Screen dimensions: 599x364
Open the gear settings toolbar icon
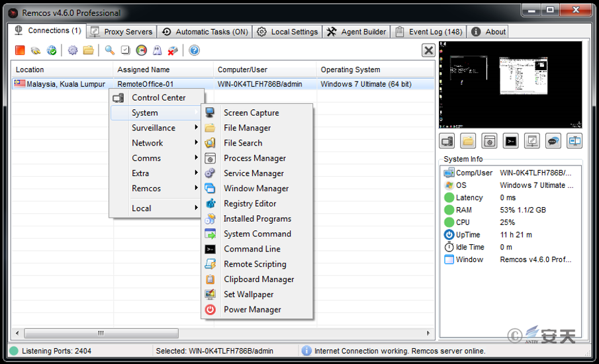73,50
